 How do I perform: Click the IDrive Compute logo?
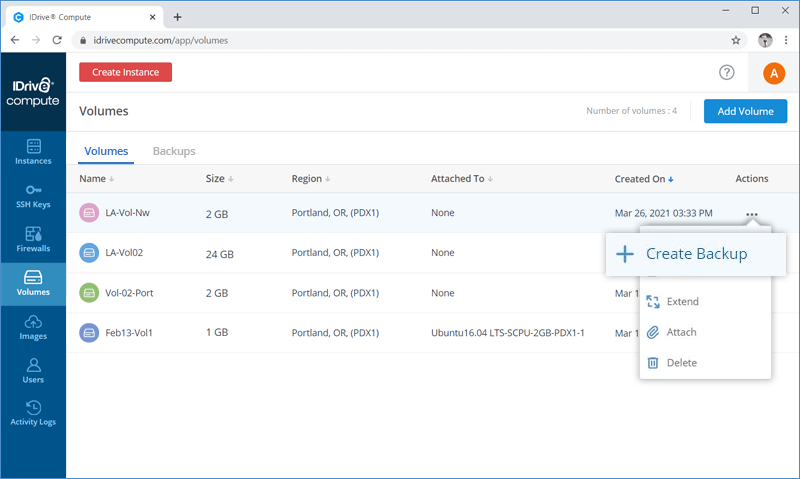(x=33, y=92)
